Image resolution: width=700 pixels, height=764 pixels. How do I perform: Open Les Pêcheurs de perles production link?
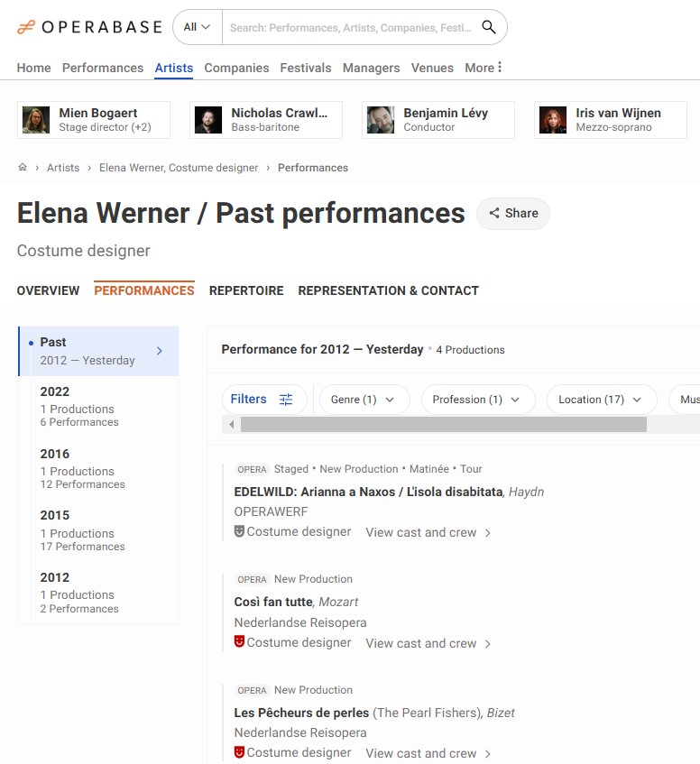[301, 713]
